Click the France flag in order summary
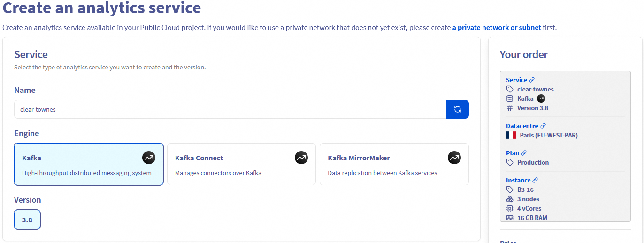 pyautogui.click(x=511, y=135)
